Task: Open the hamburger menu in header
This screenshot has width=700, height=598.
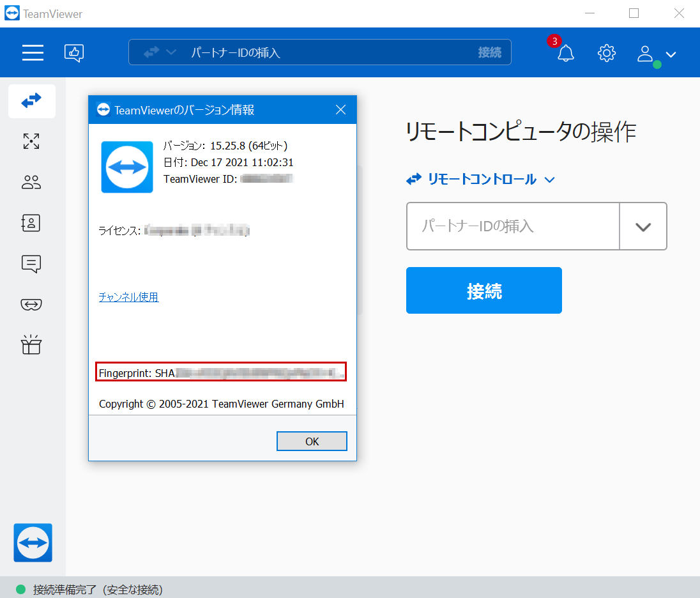Action: pos(33,52)
